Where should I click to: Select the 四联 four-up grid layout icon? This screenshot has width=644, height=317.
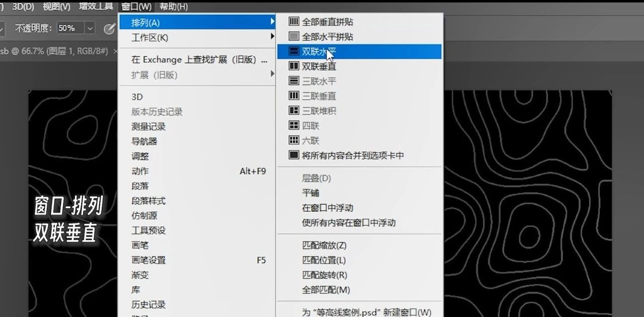[x=294, y=125]
